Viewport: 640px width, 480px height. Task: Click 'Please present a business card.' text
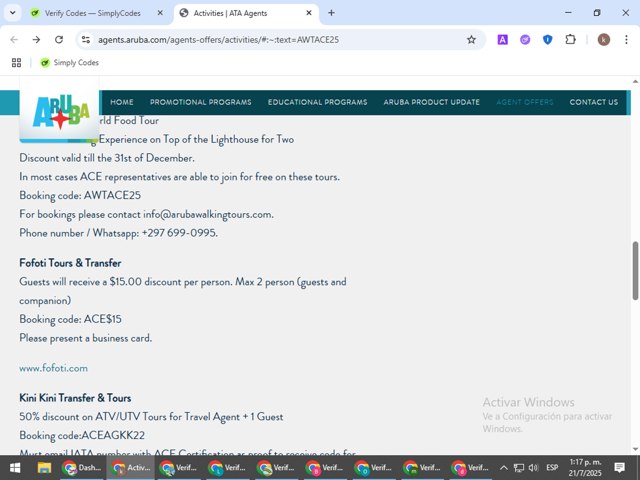86,338
